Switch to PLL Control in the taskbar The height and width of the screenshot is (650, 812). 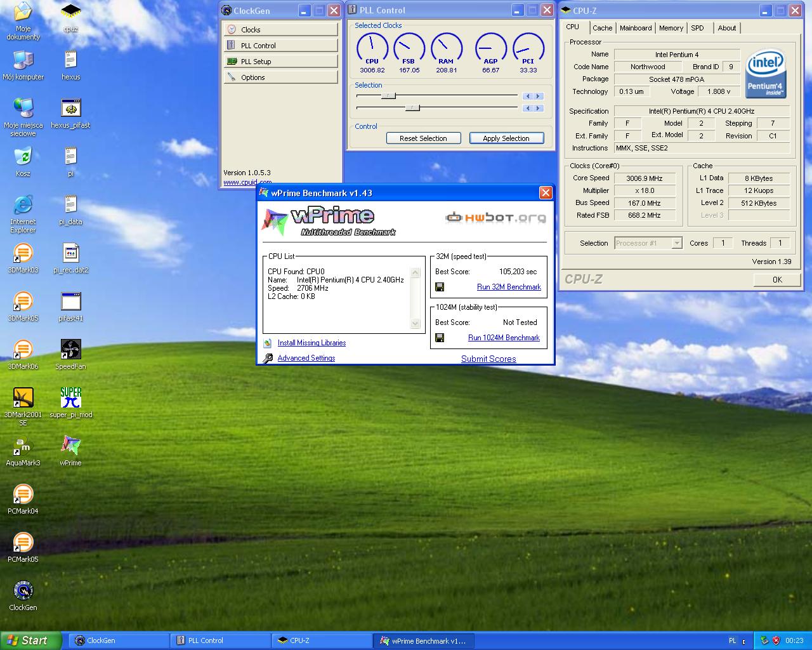point(220,640)
